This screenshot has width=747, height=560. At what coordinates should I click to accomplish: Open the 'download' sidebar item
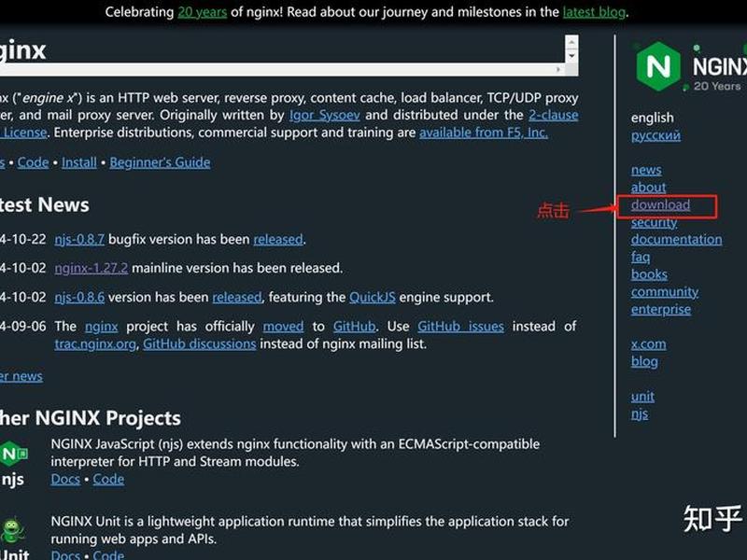[x=661, y=204]
